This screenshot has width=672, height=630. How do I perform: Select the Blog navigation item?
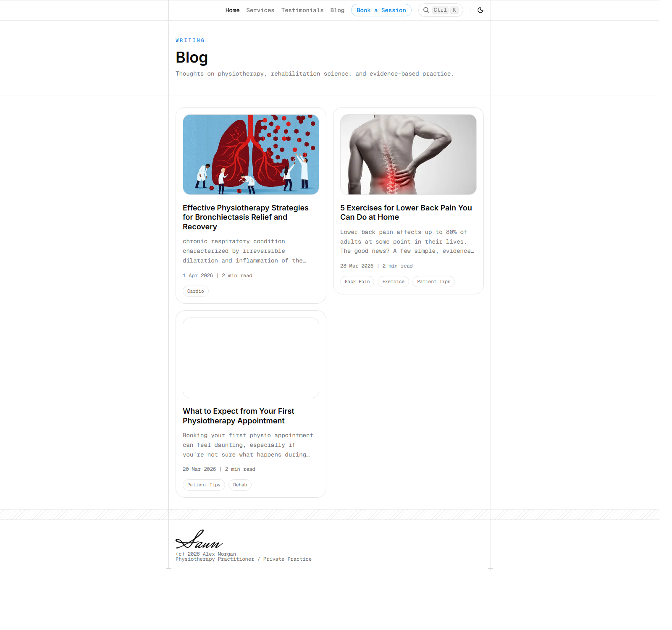point(337,10)
